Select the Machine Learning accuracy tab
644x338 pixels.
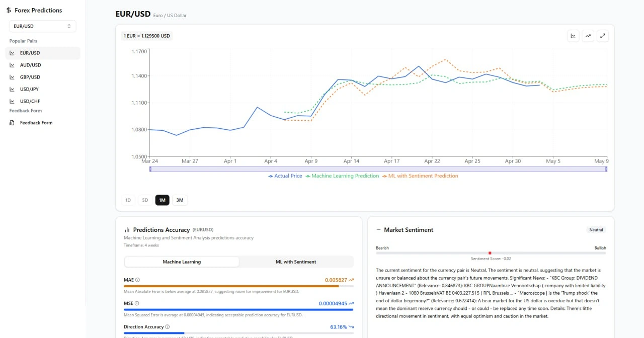pyautogui.click(x=181, y=262)
